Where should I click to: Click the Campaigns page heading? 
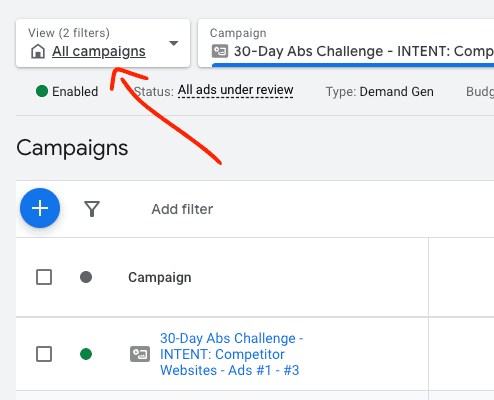[72, 148]
